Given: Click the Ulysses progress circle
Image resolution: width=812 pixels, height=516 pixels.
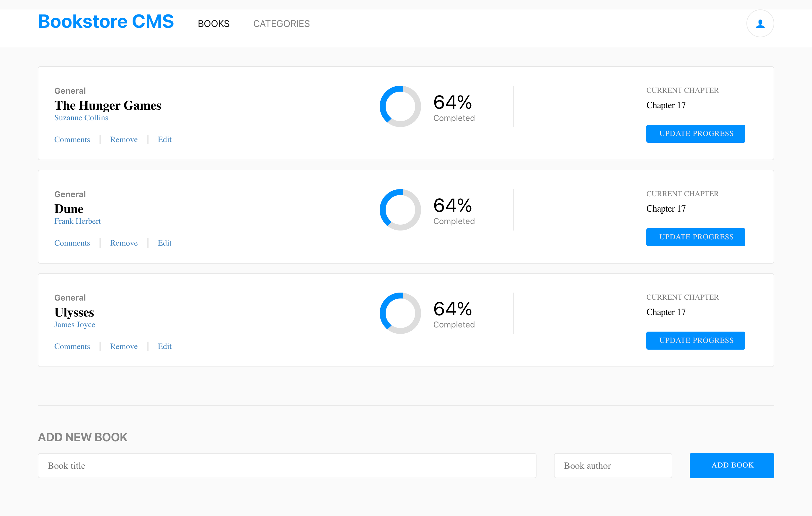Looking at the screenshot, I should (x=400, y=313).
